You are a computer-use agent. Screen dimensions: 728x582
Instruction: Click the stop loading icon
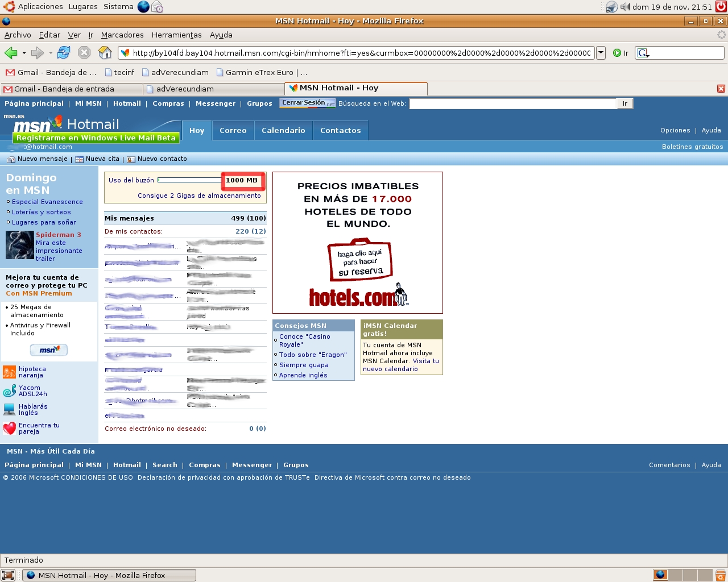click(84, 53)
